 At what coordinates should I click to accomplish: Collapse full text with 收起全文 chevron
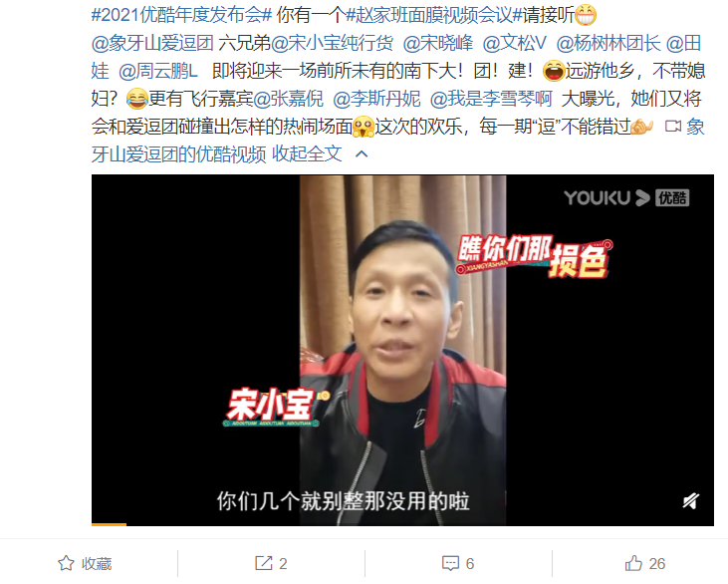pos(321,153)
